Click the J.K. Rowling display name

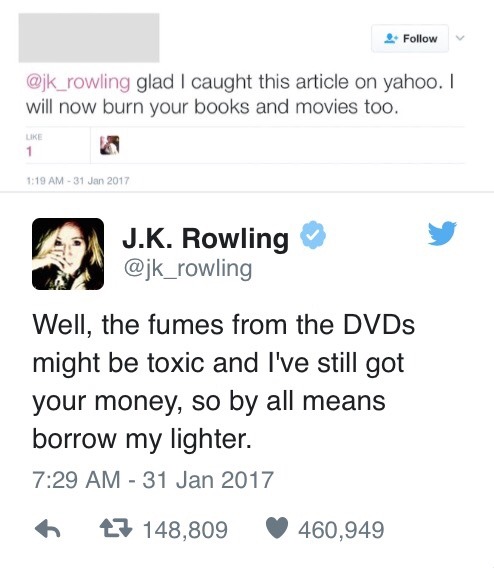(205, 238)
